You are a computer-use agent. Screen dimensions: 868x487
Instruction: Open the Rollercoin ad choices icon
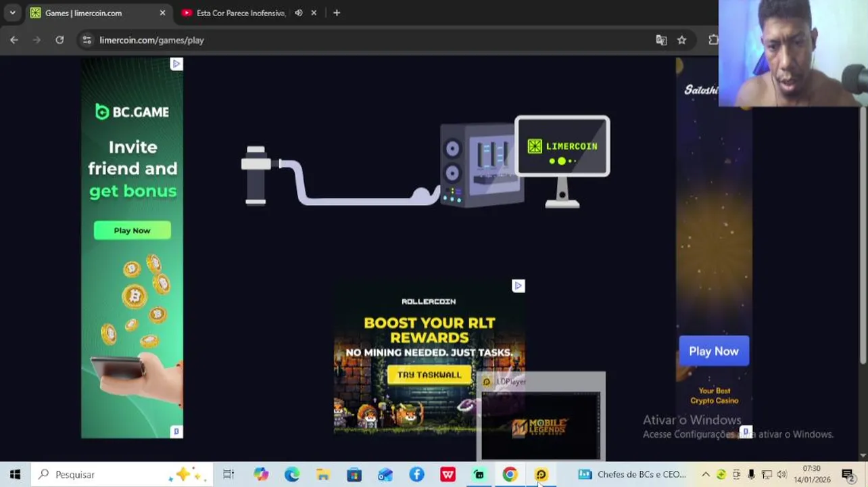[519, 286]
